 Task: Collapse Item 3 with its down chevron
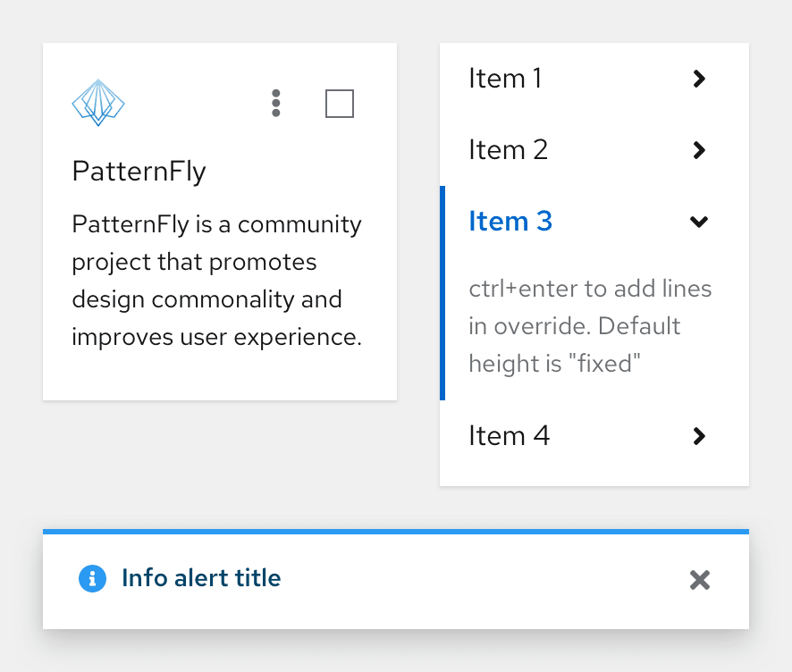pos(699,222)
